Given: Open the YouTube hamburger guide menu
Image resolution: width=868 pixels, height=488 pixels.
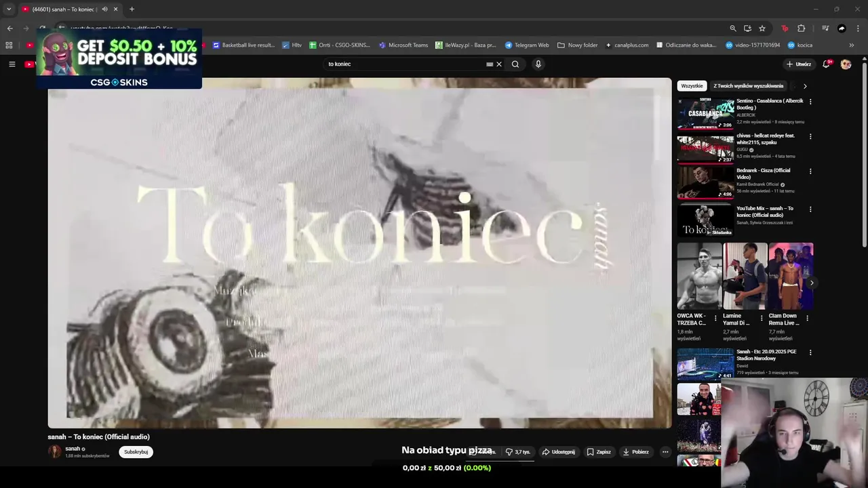Looking at the screenshot, I should click(12, 64).
